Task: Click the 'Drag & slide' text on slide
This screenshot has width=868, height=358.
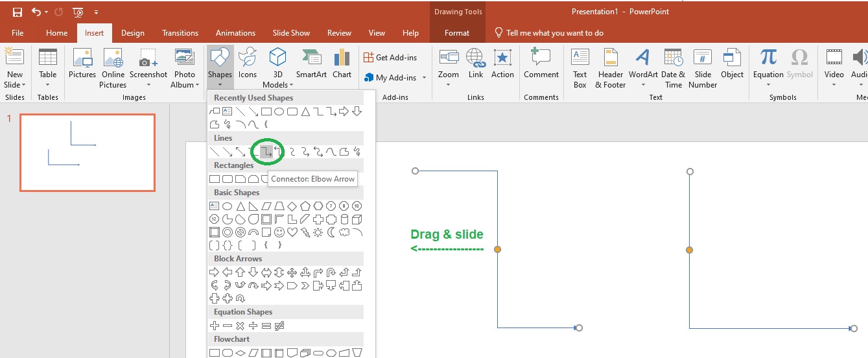Action: [x=447, y=235]
